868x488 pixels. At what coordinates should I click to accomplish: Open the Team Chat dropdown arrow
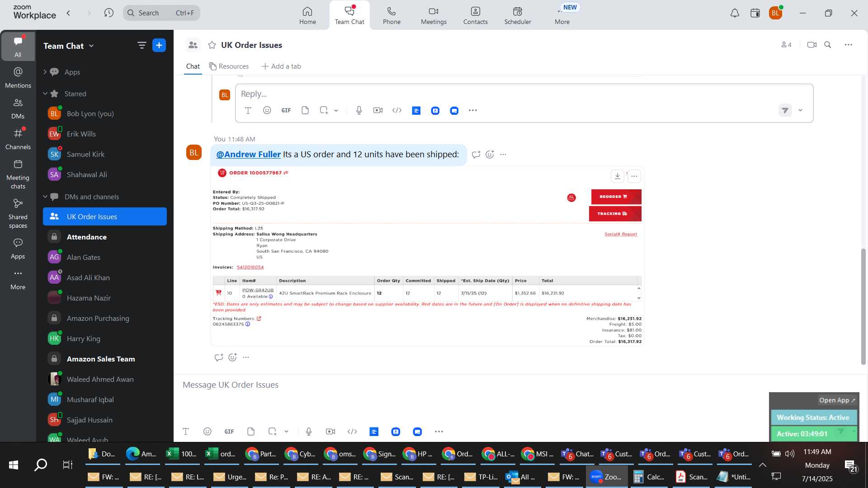[x=91, y=46]
